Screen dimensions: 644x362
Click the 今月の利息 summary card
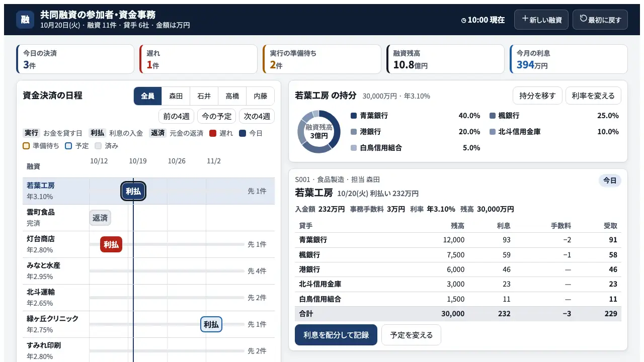[569, 59]
